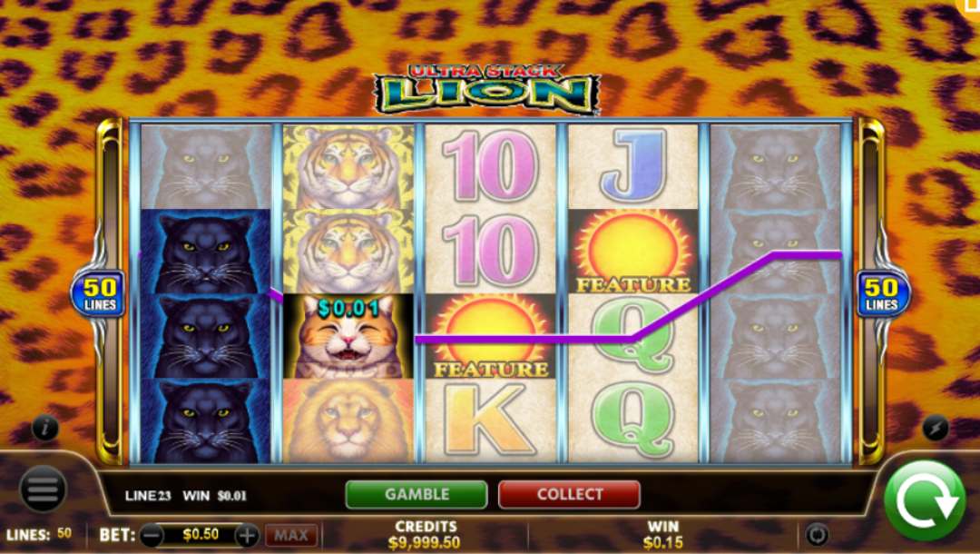This screenshot has width=980, height=554.
Task: Click the right 50 LINES badge
Action: click(x=881, y=294)
